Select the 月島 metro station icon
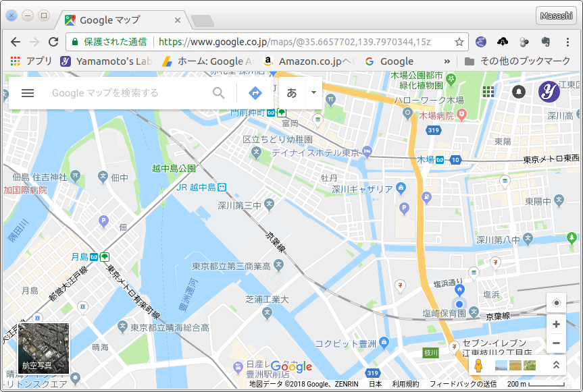Screen dimensions: 583x392 [94, 257]
